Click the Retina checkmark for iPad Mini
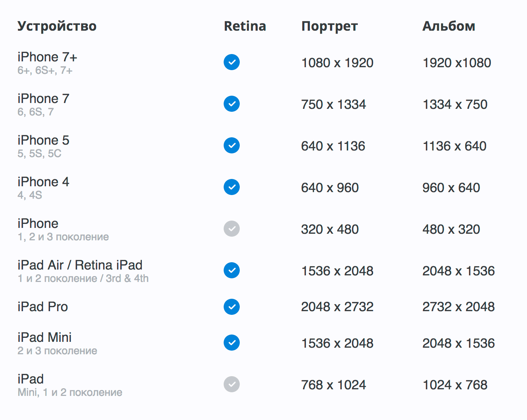 pos(232,343)
